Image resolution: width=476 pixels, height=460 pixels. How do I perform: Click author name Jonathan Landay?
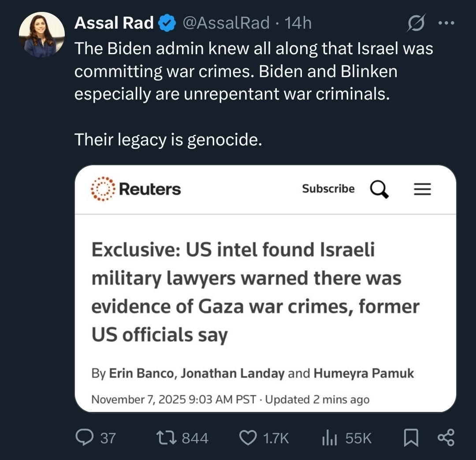tap(233, 374)
